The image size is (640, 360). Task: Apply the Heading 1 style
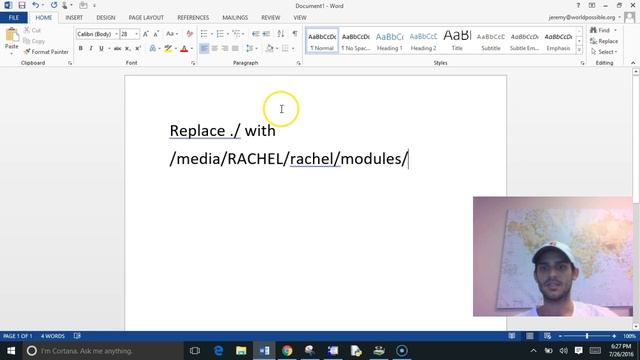(389, 41)
